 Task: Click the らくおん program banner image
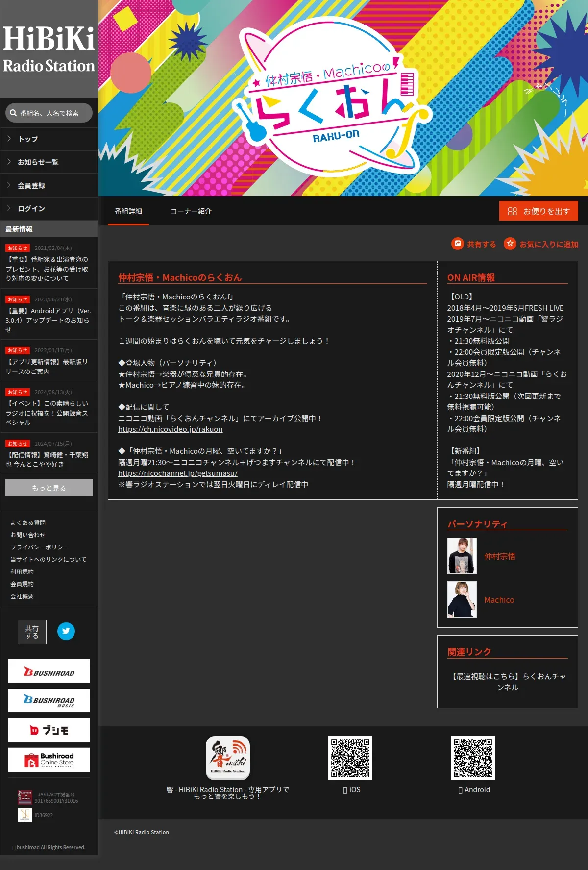click(343, 98)
